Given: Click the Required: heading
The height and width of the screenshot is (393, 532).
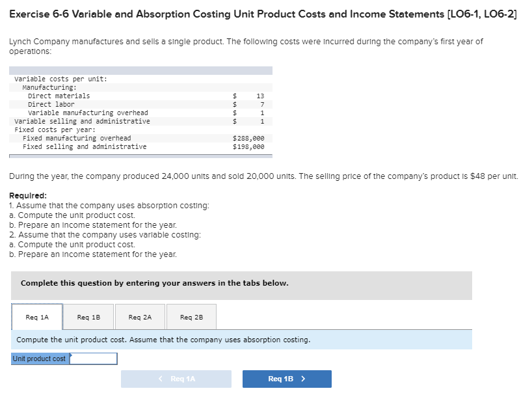Looking at the screenshot, I should click(28, 195).
